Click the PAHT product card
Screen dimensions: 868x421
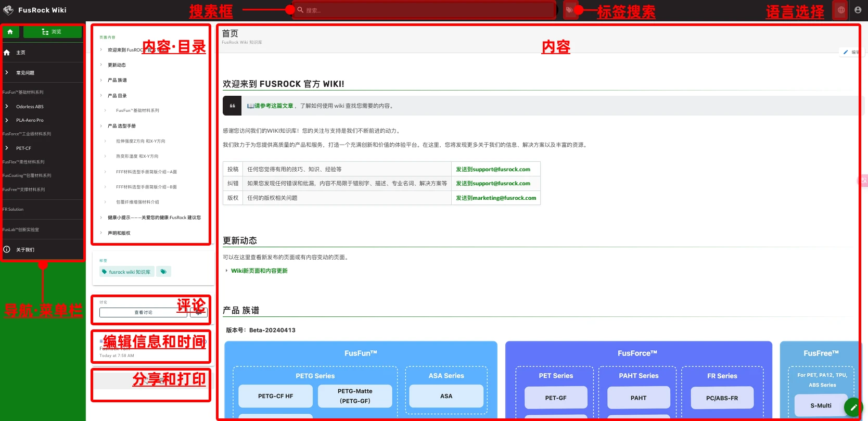point(639,398)
